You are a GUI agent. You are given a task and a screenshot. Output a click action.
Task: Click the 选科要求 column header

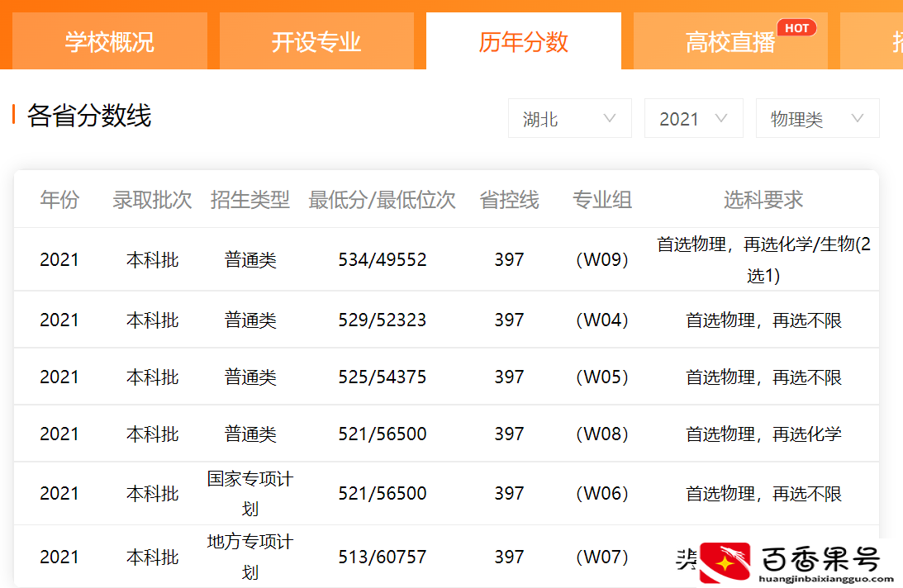[763, 200]
